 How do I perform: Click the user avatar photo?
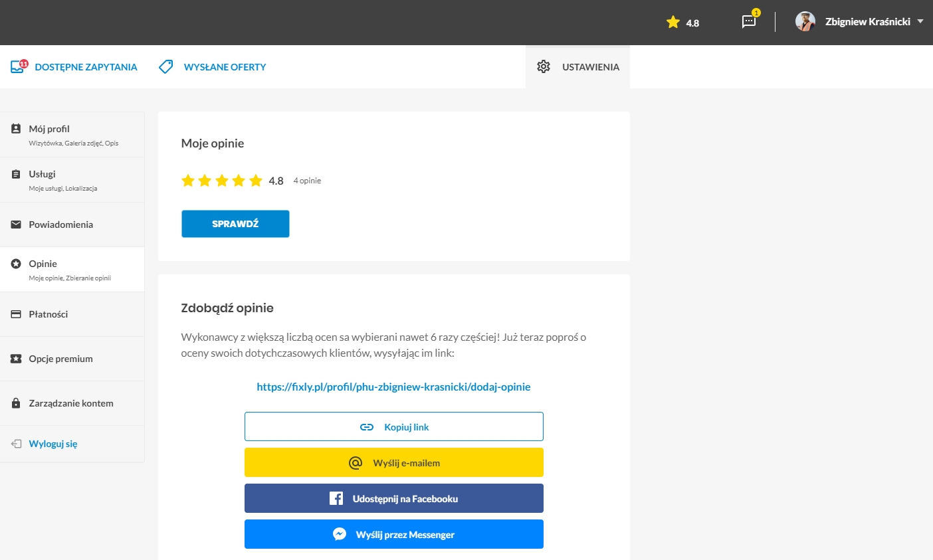pos(805,22)
